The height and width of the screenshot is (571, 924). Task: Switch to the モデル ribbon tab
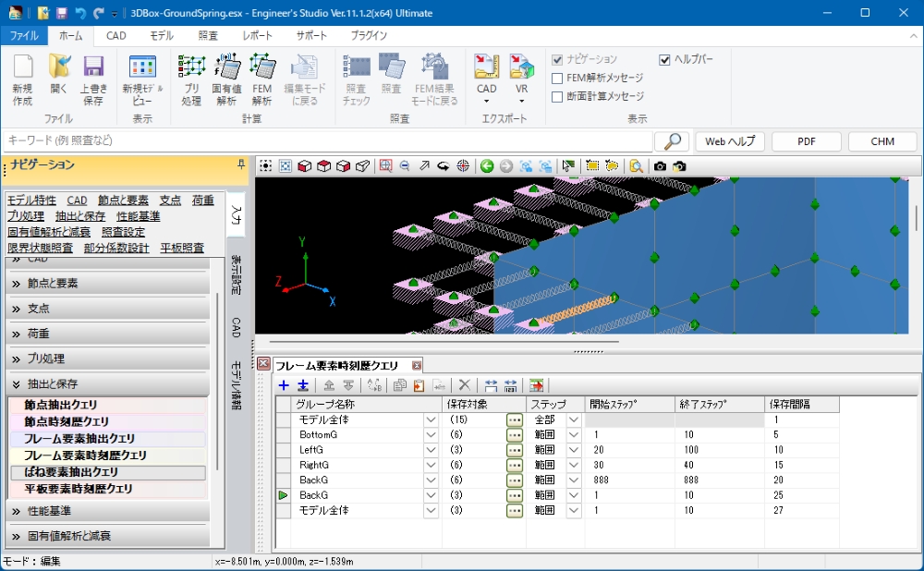162,35
